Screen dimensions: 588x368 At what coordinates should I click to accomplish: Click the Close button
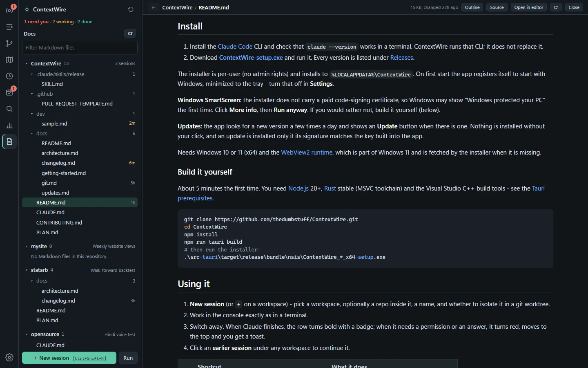(574, 7)
